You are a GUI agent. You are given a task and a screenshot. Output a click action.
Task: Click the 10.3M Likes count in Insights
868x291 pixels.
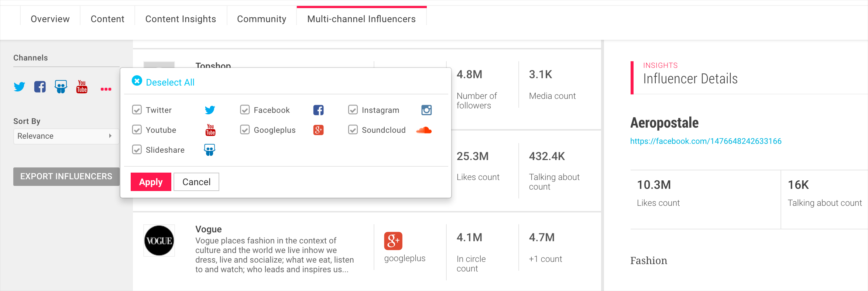point(654,185)
